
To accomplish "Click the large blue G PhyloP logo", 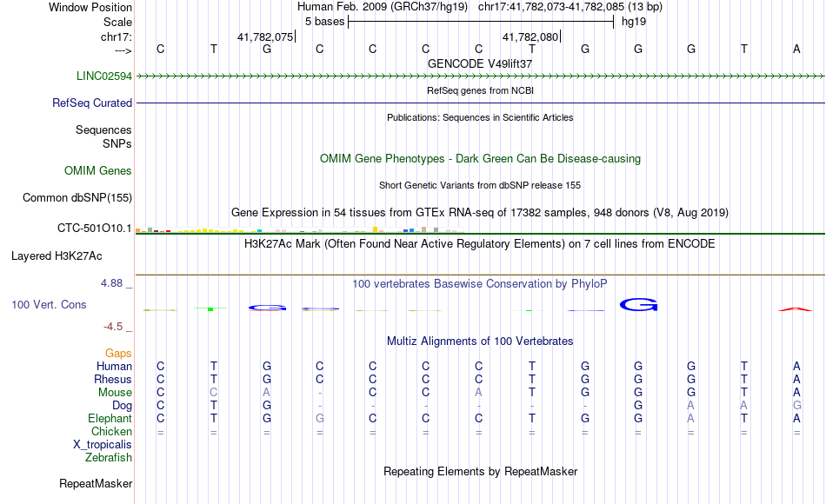I will coord(638,304).
